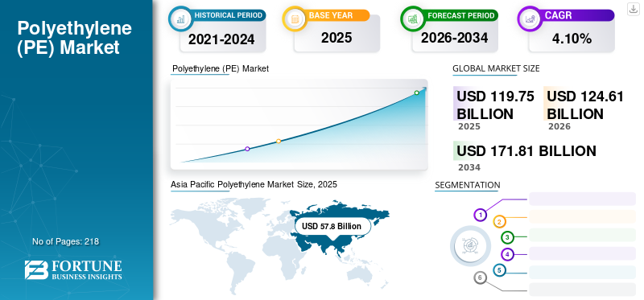
Task: Click the Historical Period chart icon
Action: pyautogui.click(x=180, y=18)
